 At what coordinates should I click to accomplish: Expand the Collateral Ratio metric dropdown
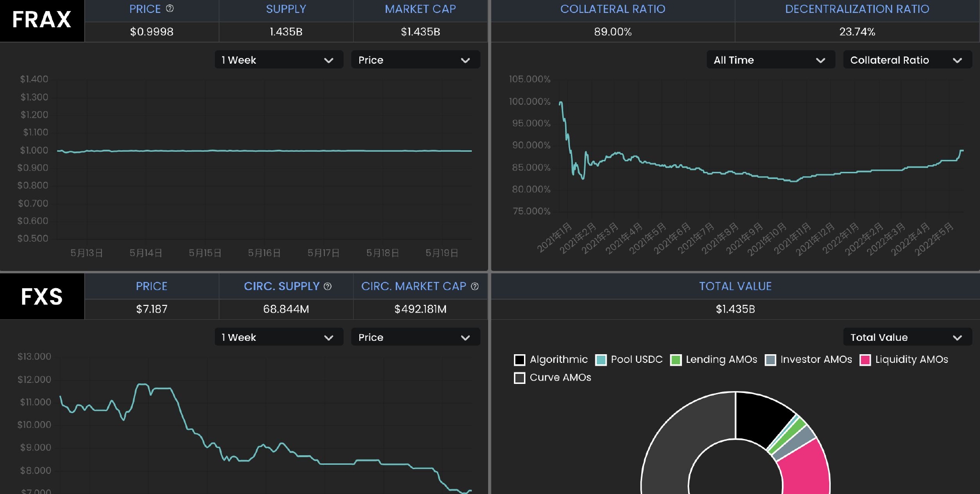(907, 60)
